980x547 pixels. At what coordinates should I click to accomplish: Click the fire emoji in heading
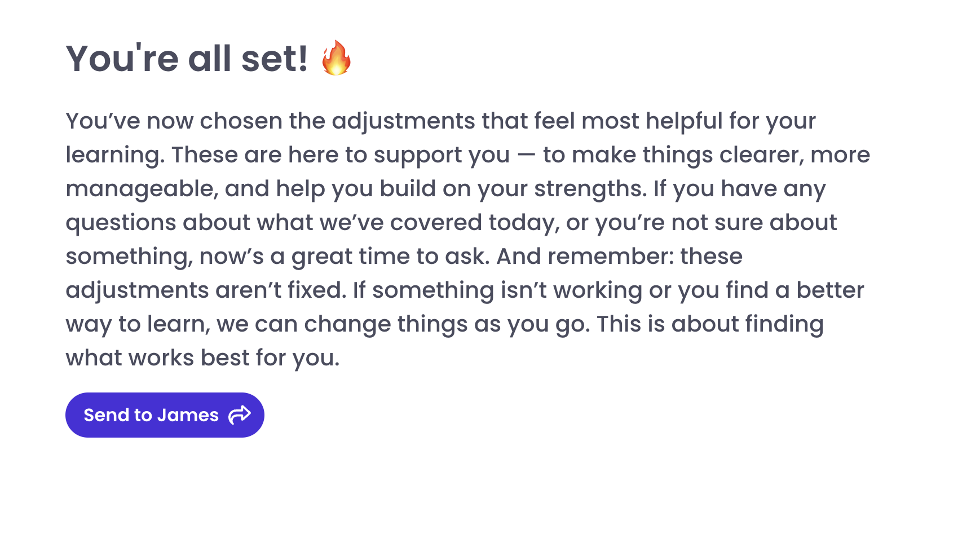pyautogui.click(x=336, y=58)
